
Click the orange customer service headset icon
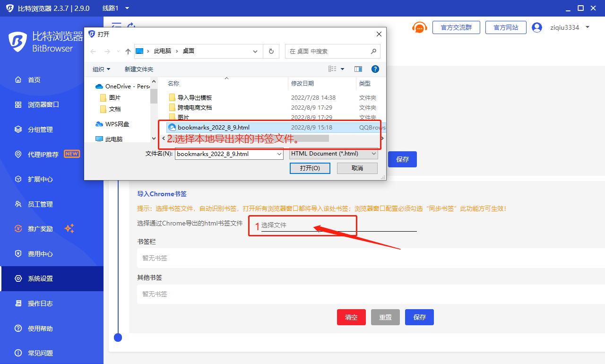click(x=419, y=27)
